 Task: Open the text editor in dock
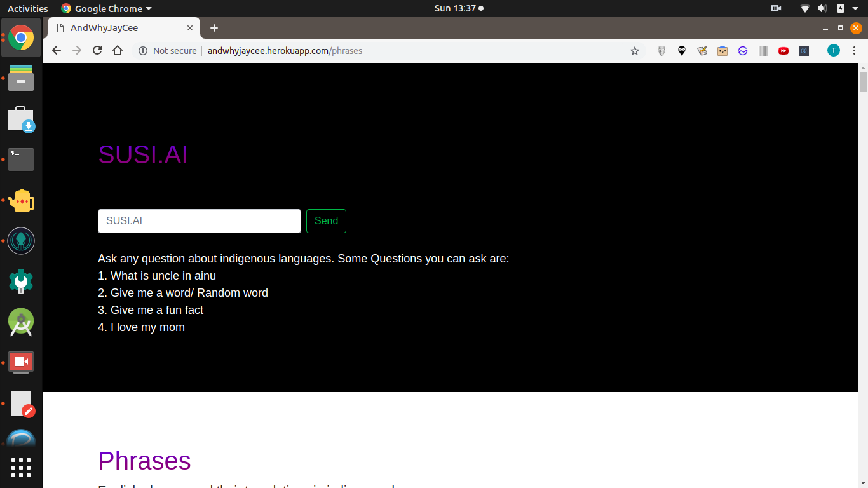[x=22, y=404]
